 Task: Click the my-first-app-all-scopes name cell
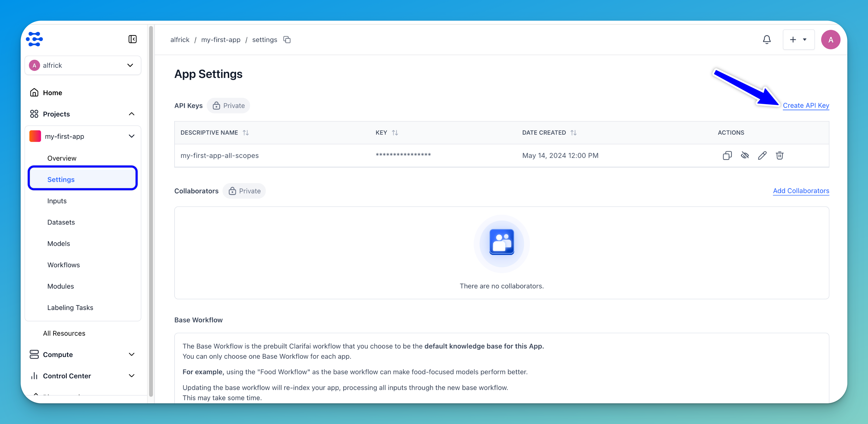click(219, 156)
